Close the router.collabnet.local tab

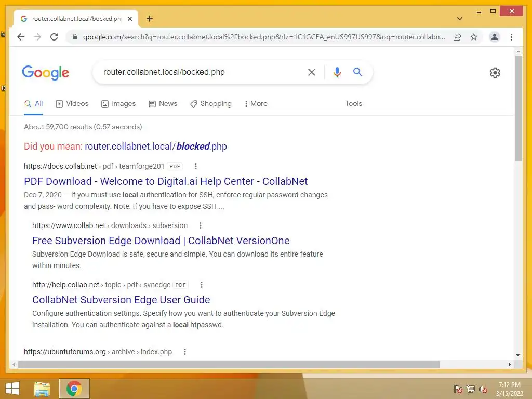(x=129, y=19)
